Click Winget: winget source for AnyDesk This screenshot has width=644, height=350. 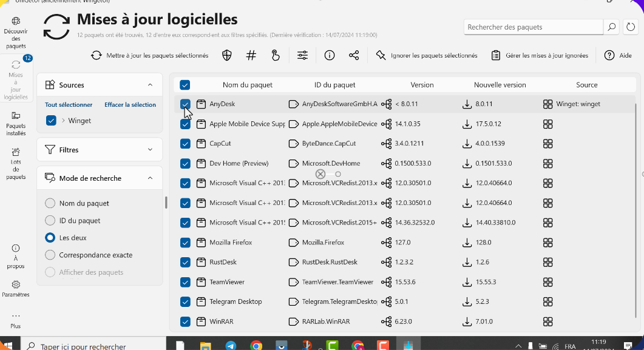pyautogui.click(x=578, y=104)
